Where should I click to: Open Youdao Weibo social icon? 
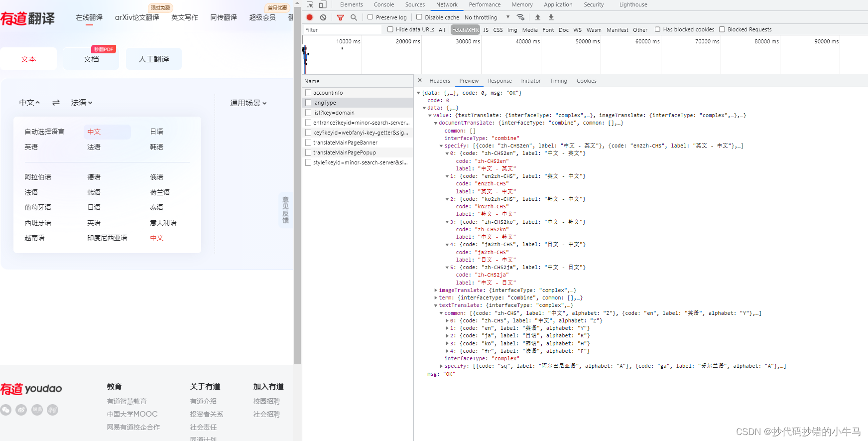click(21, 410)
